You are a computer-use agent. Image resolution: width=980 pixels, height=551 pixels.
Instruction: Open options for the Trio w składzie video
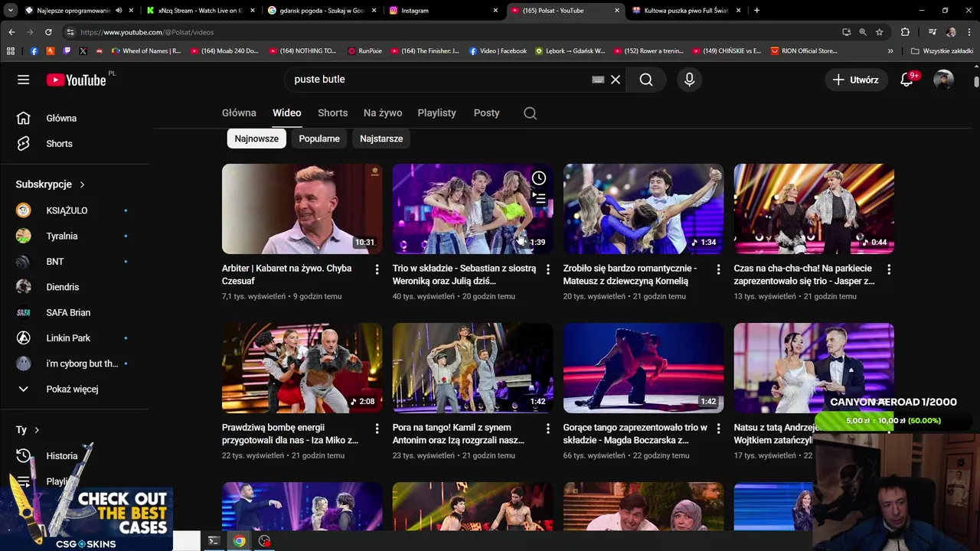point(547,269)
